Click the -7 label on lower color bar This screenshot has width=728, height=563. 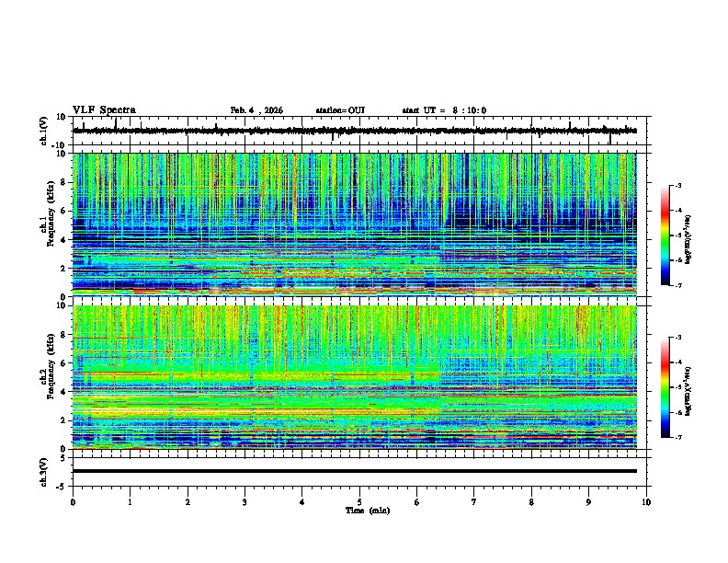pyautogui.click(x=678, y=437)
